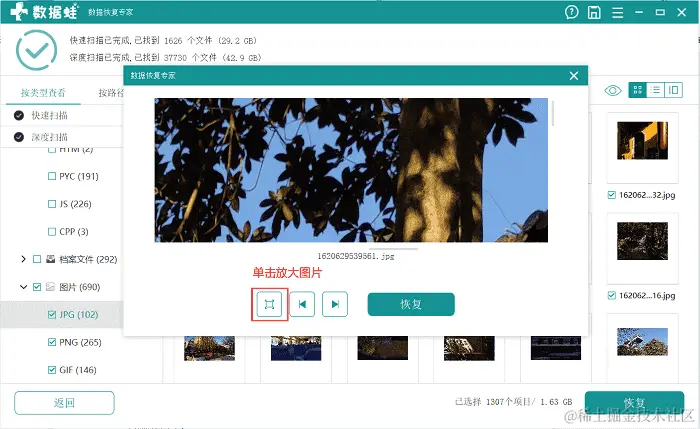Screen dimensions: 700x429
Task: Click the scan complete checkmark icon
Action: click(37, 50)
